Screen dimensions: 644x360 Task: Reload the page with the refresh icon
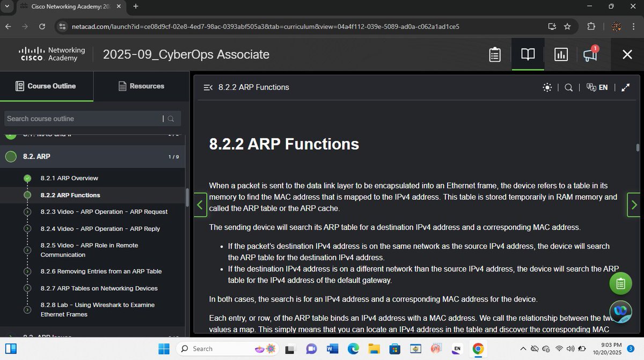click(42, 26)
